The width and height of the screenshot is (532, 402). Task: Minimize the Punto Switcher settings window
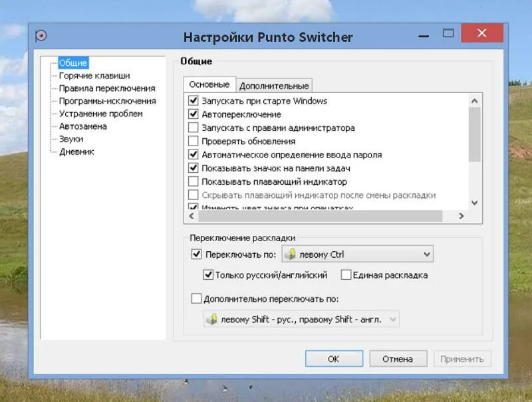click(424, 36)
